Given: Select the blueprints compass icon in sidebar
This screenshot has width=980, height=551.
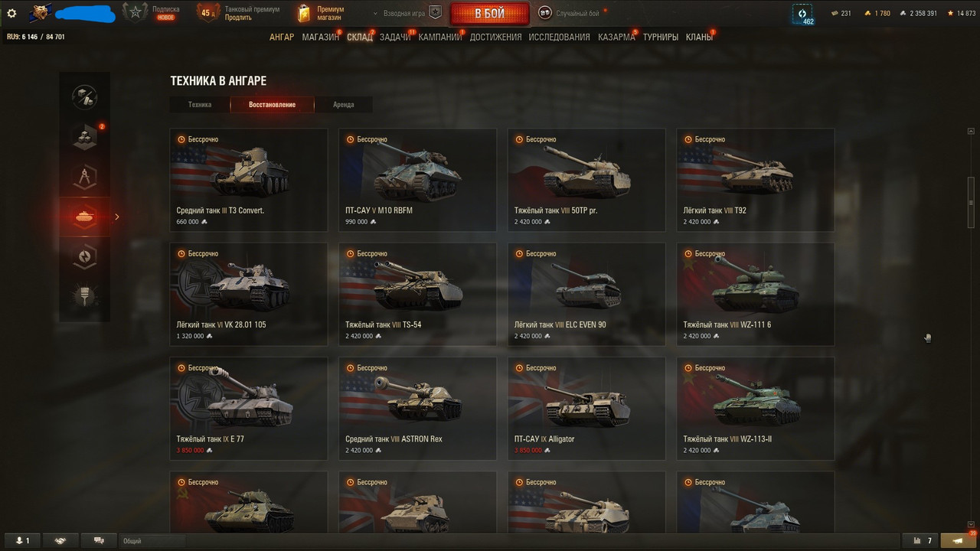Looking at the screenshot, I should [x=84, y=177].
